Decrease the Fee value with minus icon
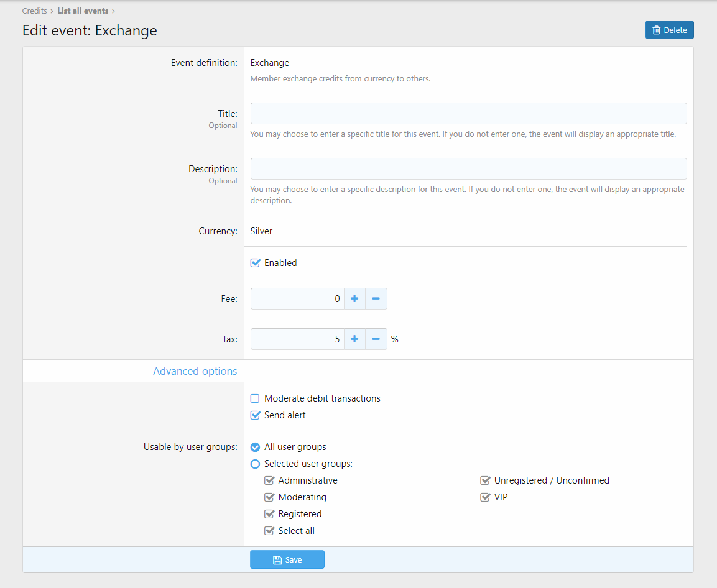 click(x=376, y=299)
